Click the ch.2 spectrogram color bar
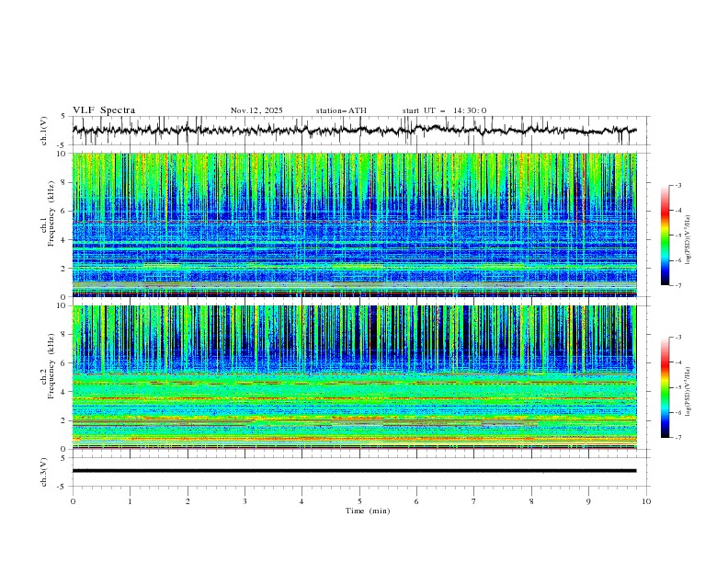This screenshot has width=728, height=563. pyautogui.click(x=665, y=387)
